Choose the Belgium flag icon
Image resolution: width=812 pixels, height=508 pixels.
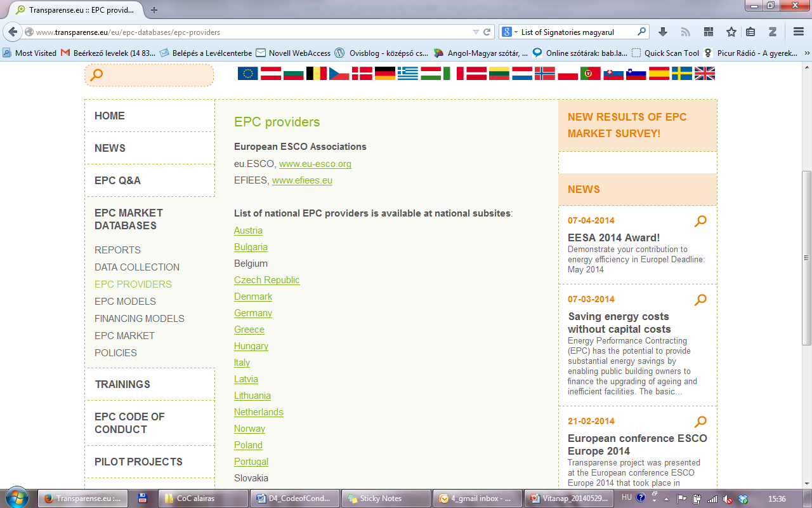point(316,74)
